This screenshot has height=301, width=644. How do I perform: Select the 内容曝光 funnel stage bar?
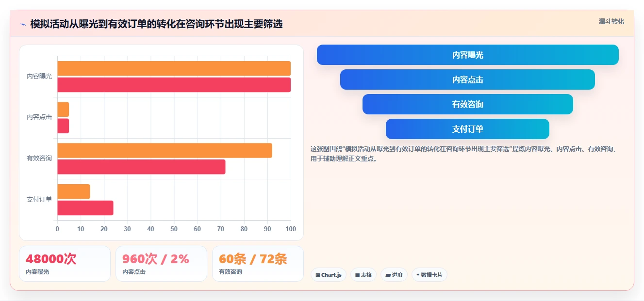468,55
